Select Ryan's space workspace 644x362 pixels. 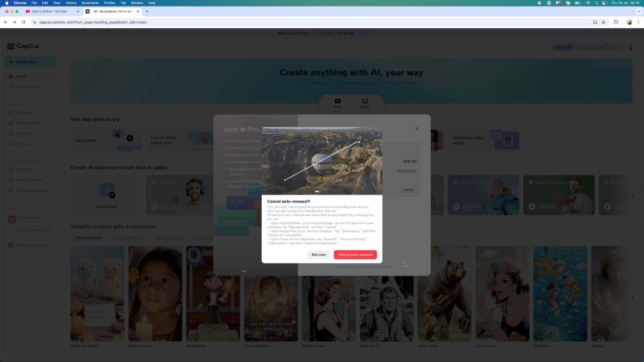click(x=30, y=219)
